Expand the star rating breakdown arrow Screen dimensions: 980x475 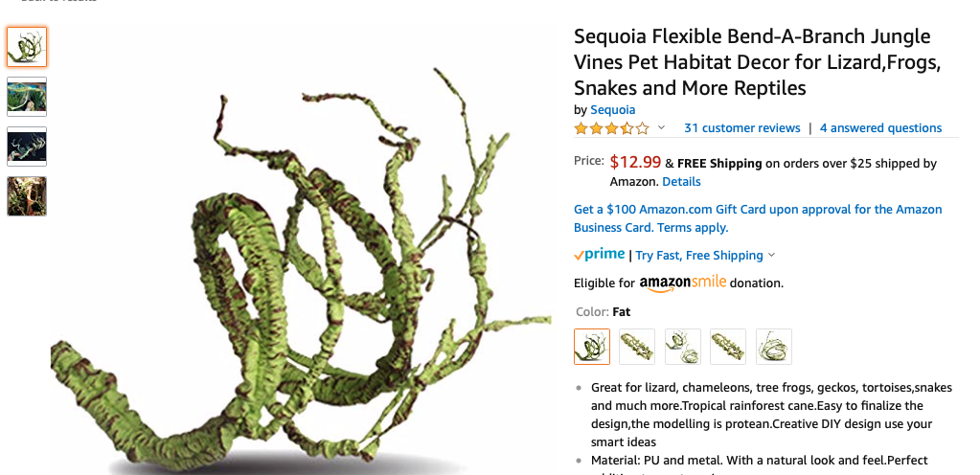tap(661, 128)
